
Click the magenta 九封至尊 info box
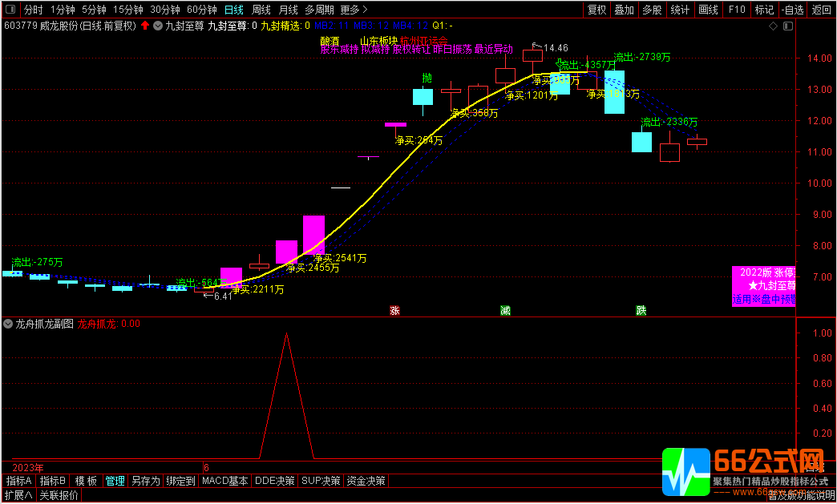coord(763,286)
